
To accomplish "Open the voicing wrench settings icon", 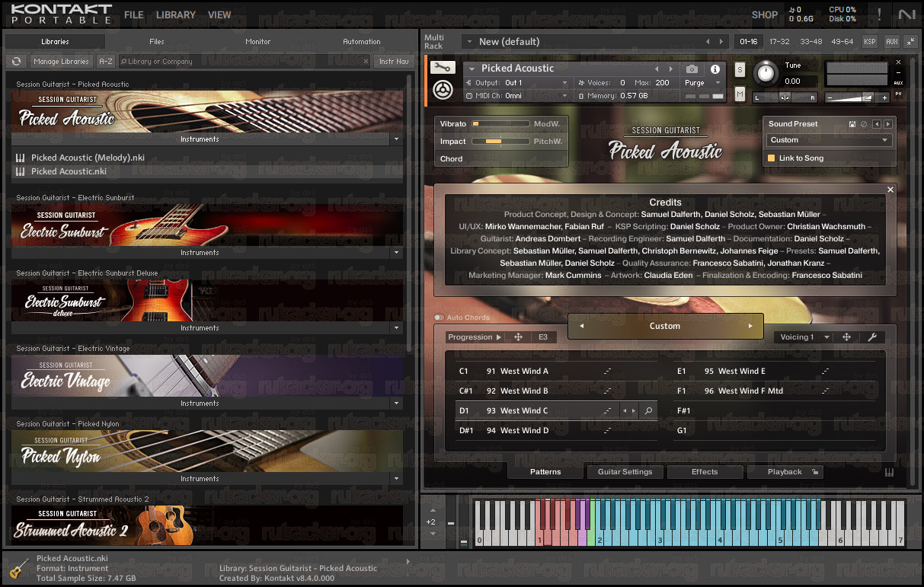I will (873, 337).
